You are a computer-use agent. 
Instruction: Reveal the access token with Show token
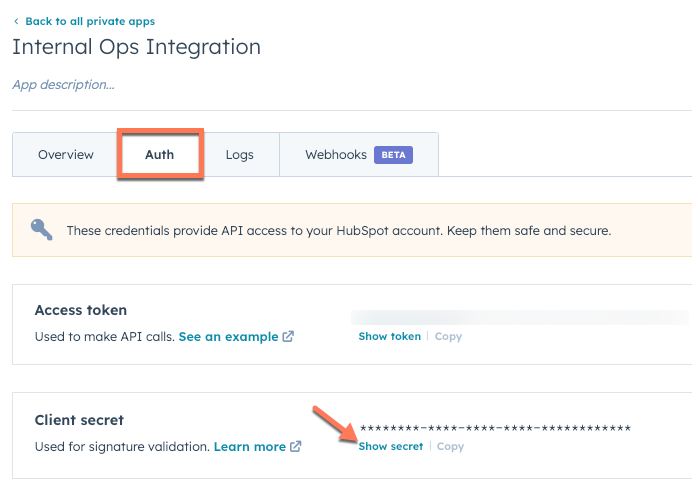click(390, 336)
